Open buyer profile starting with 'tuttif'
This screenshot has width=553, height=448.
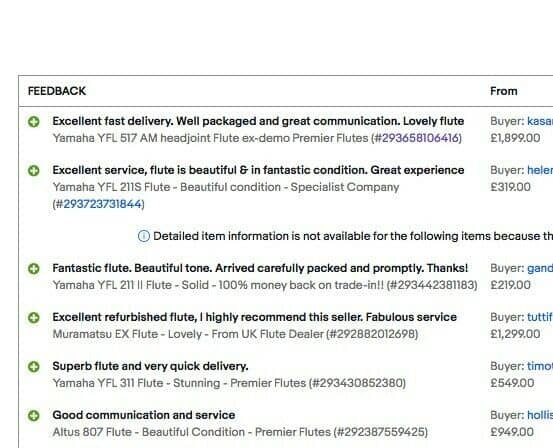[x=540, y=317]
